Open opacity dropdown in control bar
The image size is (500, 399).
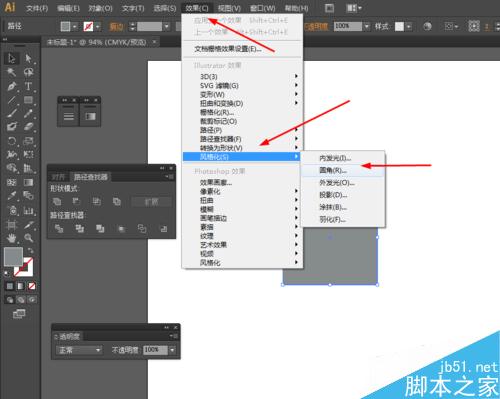point(367,26)
